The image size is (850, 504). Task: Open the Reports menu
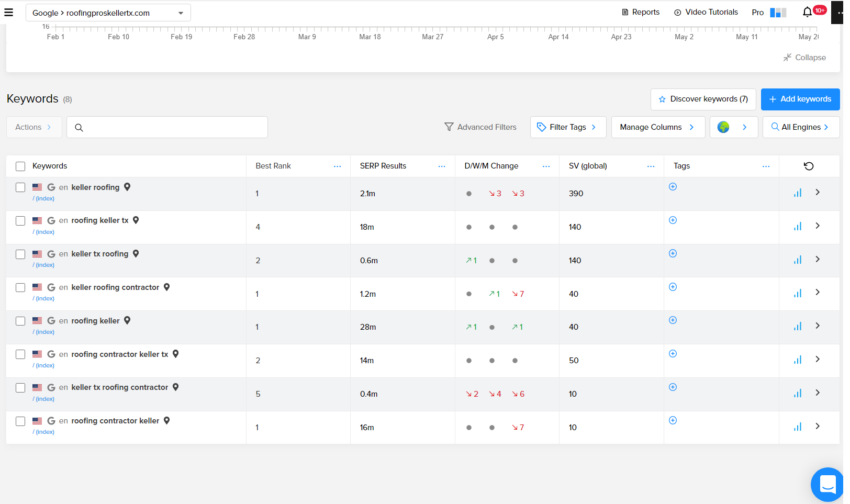(x=640, y=12)
